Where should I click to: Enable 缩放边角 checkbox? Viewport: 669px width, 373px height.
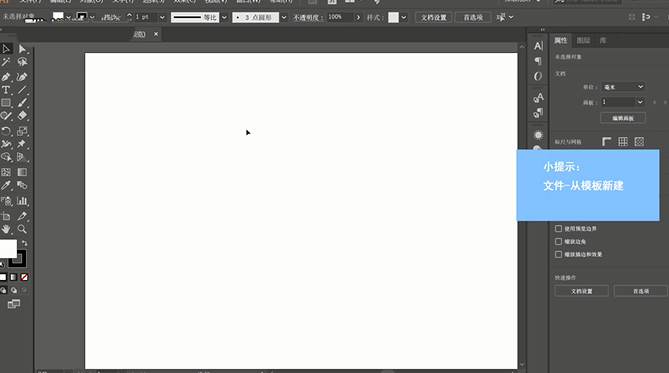click(x=558, y=242)
